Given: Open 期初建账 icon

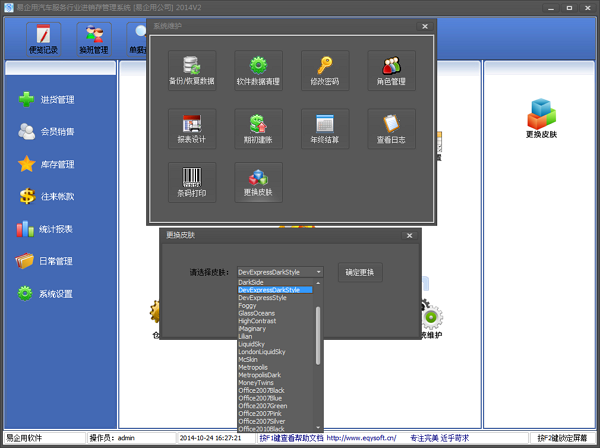Looking at the screenshot, I should [258, 129].
